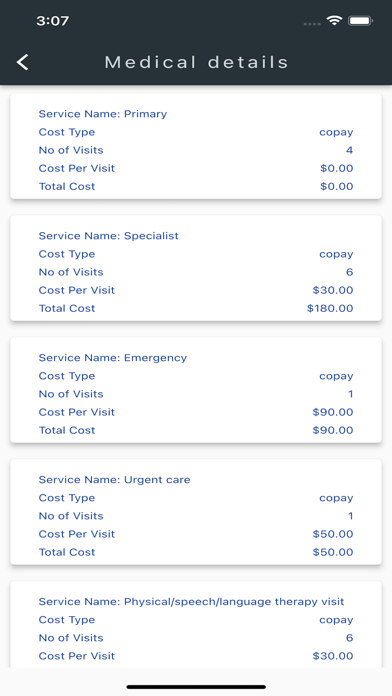392x696 pixels.
Task: Open the Primary service card
Action: pos(196,146)
